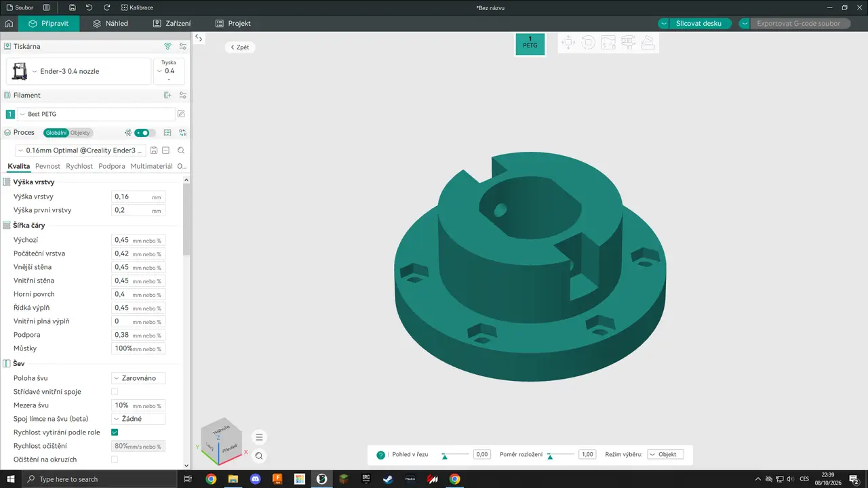Switch Proces scope to Objekty
Screen dimensions: 868x488
pyautogui.click(x=80, y=133)
